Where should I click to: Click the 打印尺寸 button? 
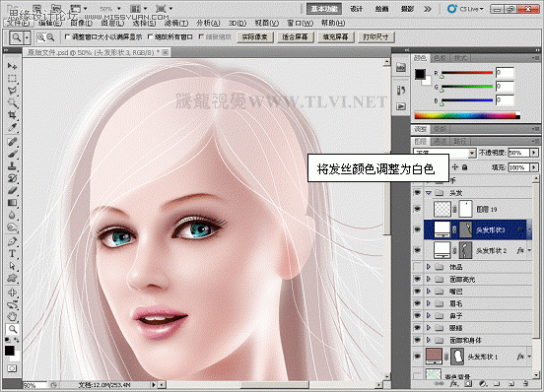pos(375,37)
